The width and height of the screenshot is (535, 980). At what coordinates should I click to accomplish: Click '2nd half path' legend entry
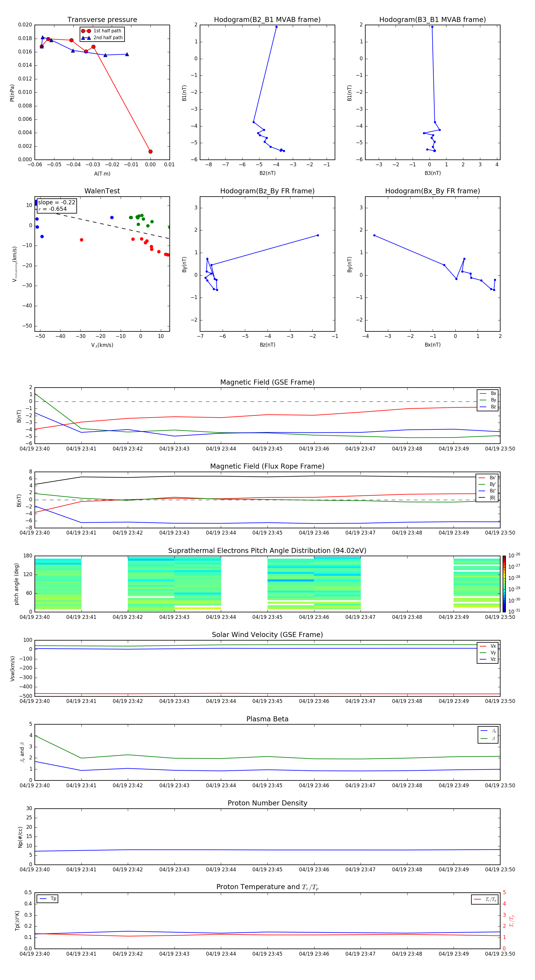[102, 38]
